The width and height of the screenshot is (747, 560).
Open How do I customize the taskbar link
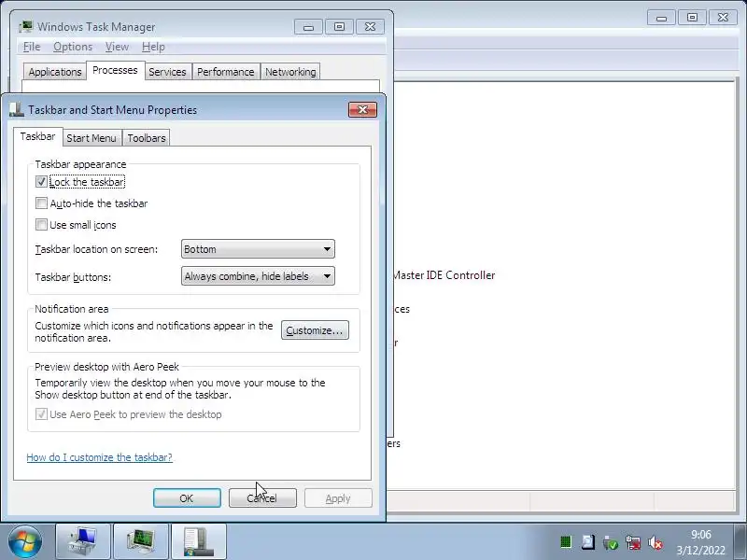[x=99, y=457]
